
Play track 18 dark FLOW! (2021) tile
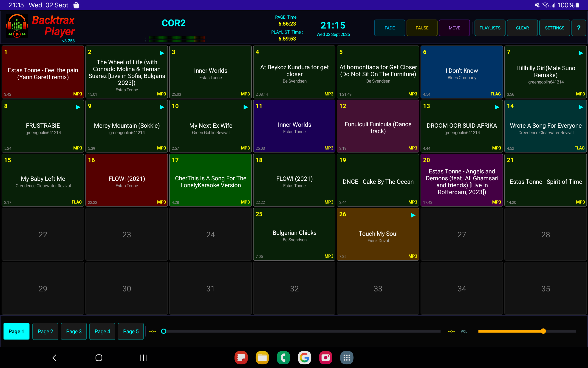294,180
